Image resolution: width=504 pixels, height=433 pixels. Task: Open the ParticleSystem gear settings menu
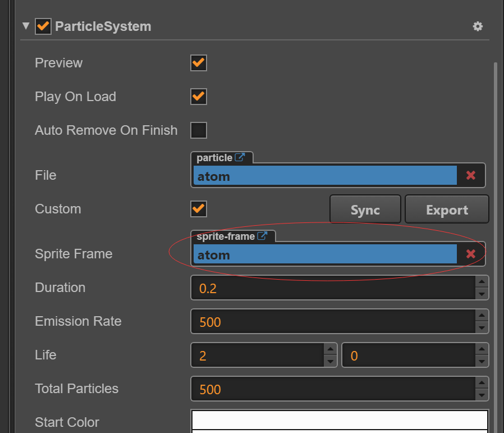478,26
